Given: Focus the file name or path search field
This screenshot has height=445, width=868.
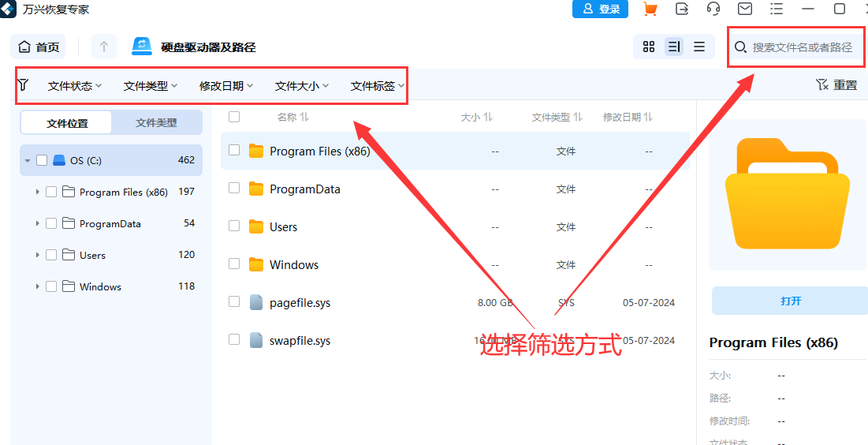Looking at the screenshot, I should click(802, 47).
